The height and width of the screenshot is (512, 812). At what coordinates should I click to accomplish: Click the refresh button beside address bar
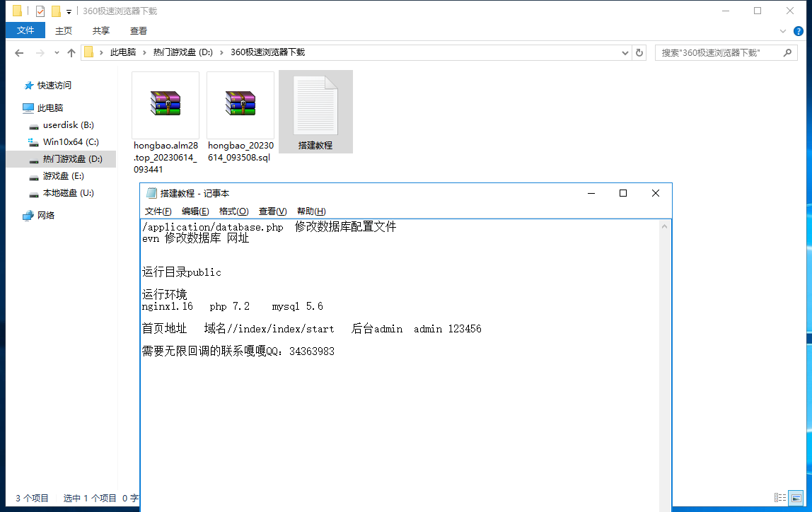639,52
